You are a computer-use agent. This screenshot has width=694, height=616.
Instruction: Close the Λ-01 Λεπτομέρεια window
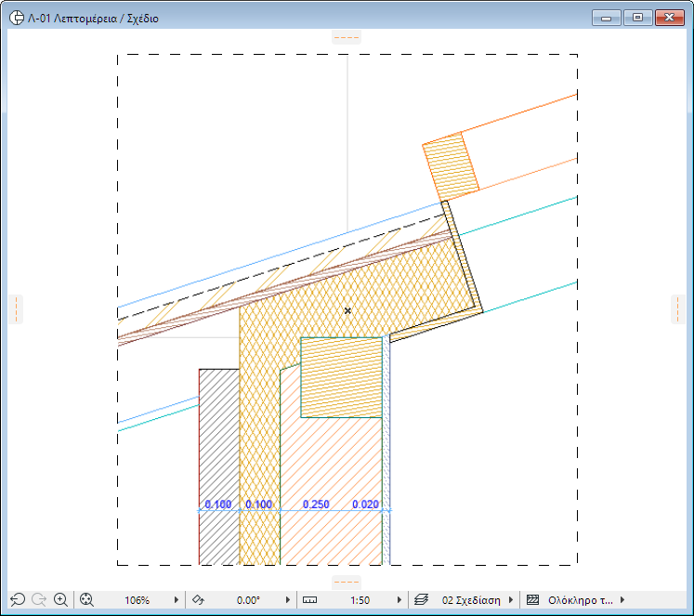pyautogui.click(x=670, y=18)
